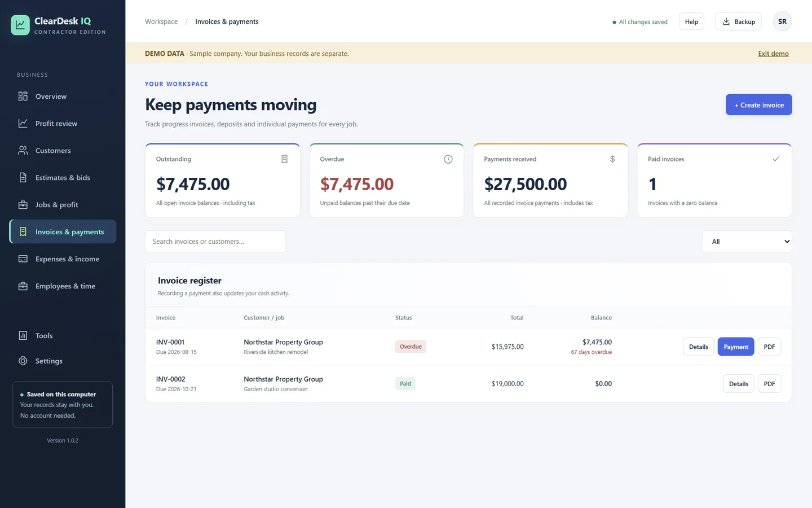Click the checkmark icon on Paid invoices card
This screenshot has width=812, height=508.
coord(776,159)
